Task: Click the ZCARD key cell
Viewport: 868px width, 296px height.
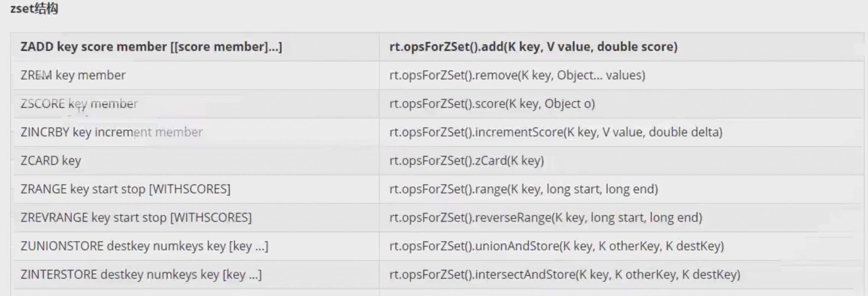Action: point(51,161)
